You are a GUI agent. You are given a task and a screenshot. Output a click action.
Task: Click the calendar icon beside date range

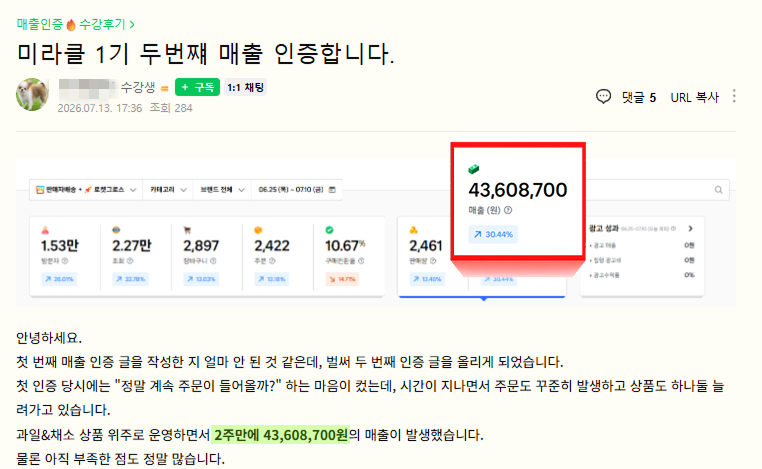click(x=332, y=190)
